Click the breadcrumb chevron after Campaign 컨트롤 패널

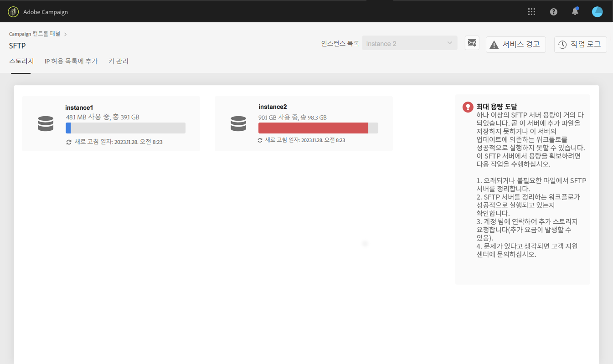tap(66, 34)
